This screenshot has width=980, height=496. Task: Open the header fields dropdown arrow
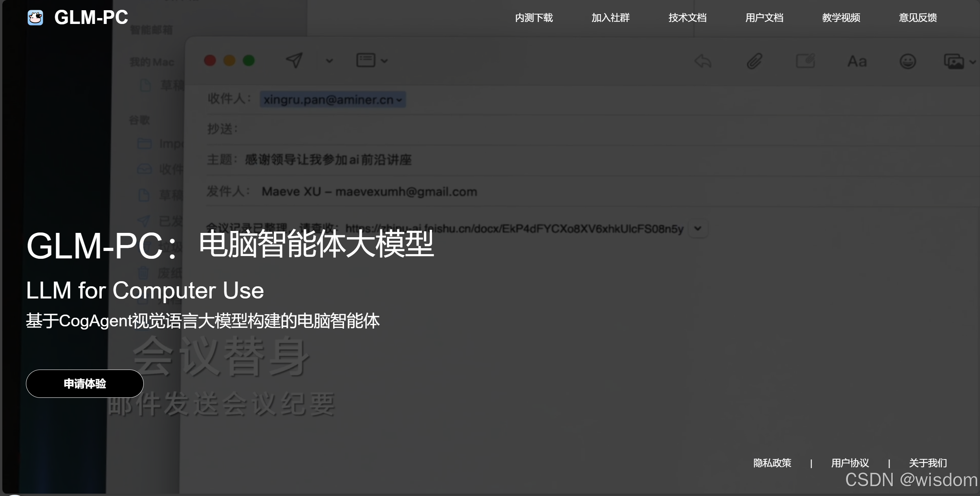click(385, 61)
